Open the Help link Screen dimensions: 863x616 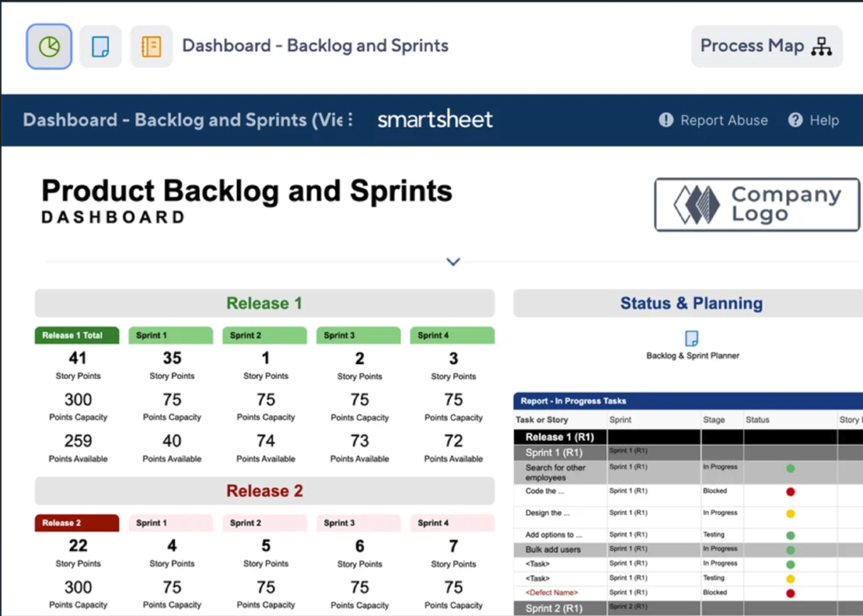(813, 121)
